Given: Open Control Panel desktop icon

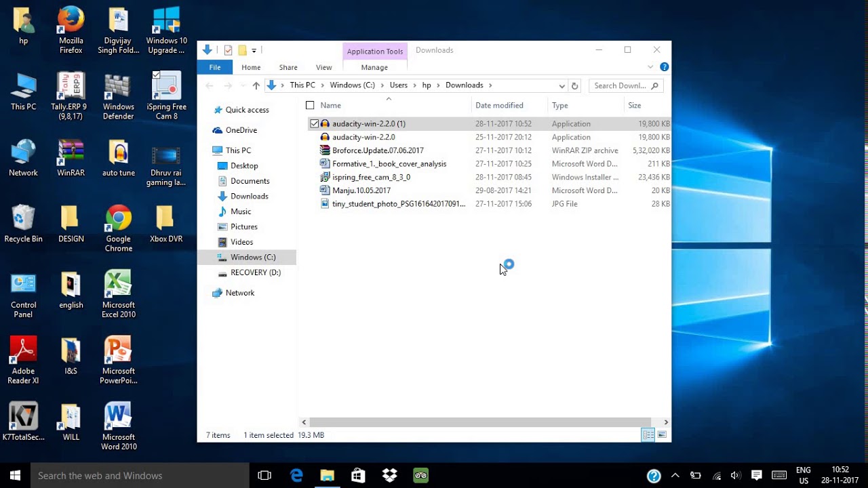Looking at the screenshot, I should tap(23, 294).
